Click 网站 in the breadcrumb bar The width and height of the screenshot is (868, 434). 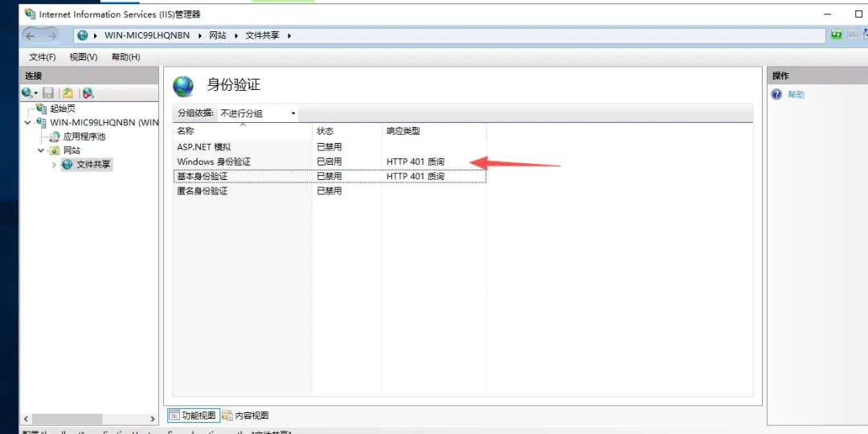click(x=218, y=35)
